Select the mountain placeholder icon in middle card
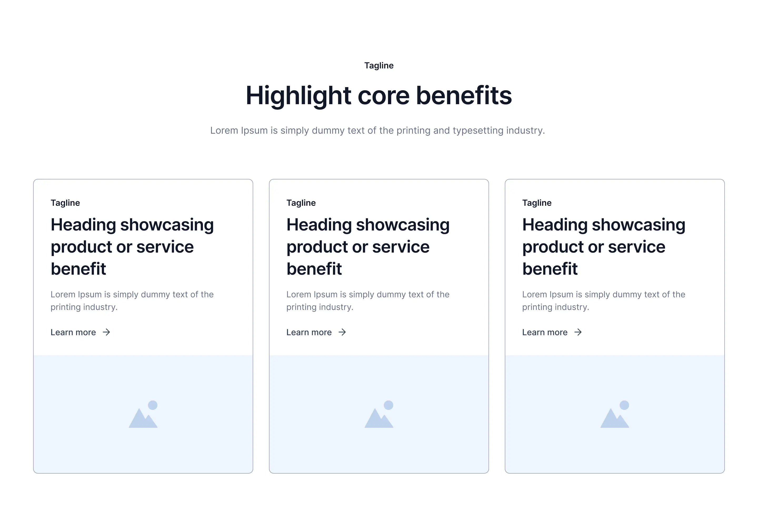This screenshot has height=532, width=758. (x=379, y=414)
